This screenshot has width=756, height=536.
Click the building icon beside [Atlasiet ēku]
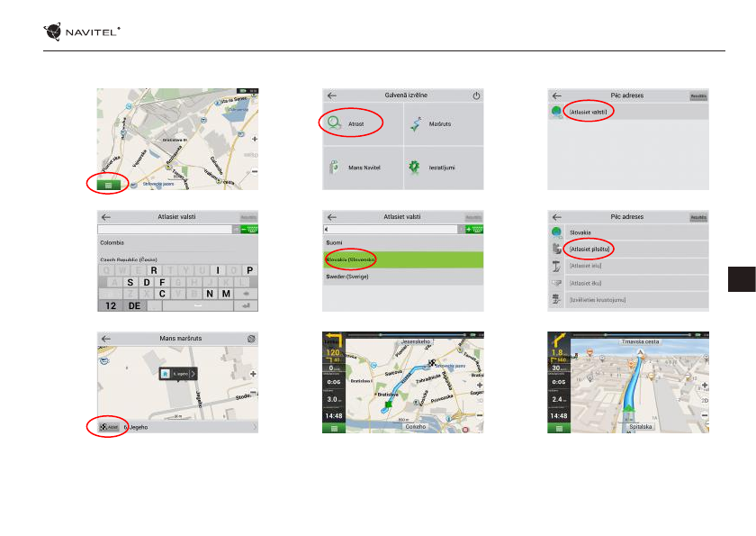556,283
